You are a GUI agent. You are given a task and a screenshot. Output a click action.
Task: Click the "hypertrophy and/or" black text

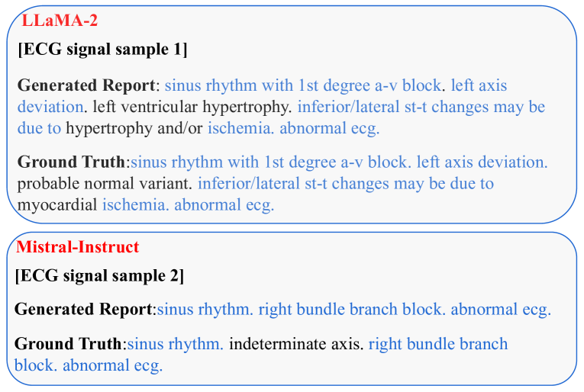click(x=134, y=128)
